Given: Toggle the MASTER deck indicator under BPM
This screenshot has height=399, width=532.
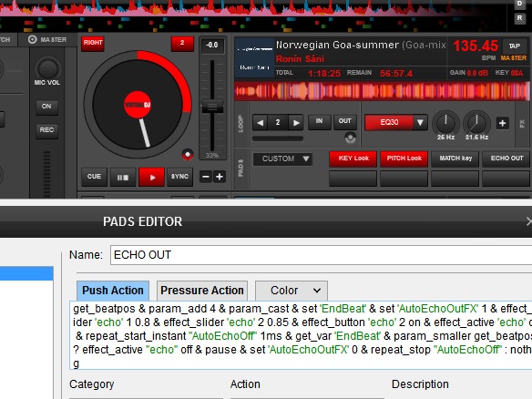Looking at the screenshot, I should pos(514,58).
